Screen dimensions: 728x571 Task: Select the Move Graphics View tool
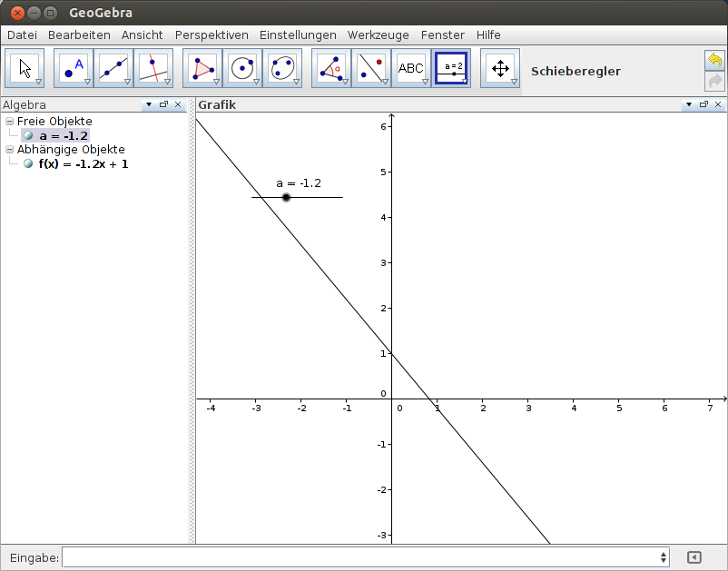click(x=500, y=66)
